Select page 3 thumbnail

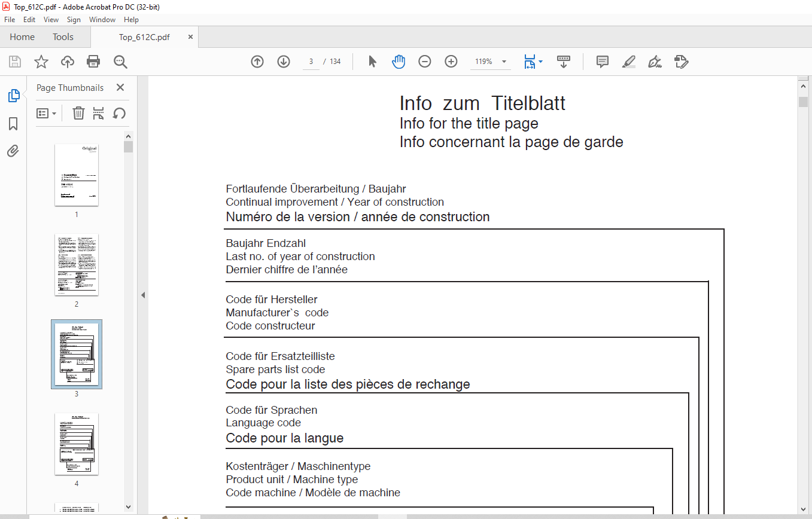click(77, 354)
